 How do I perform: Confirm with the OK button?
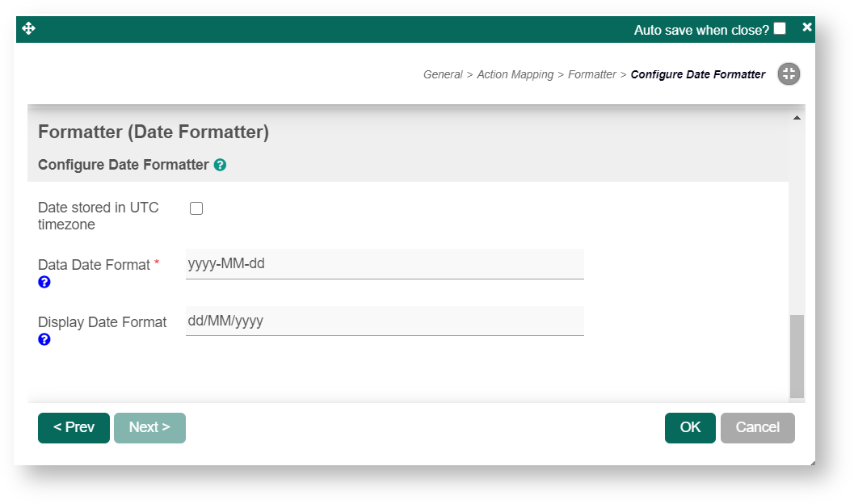point(690,427)
